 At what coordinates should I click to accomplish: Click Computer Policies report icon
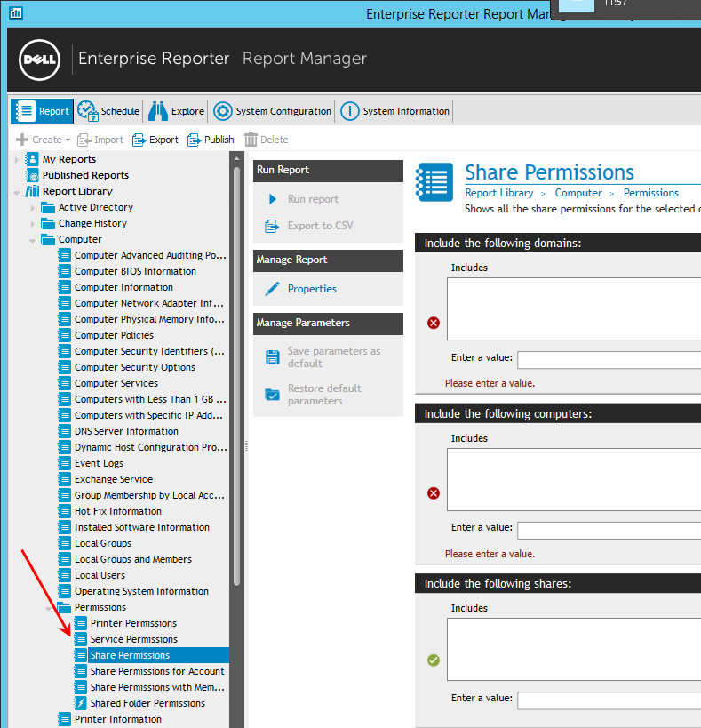point(65,335)
